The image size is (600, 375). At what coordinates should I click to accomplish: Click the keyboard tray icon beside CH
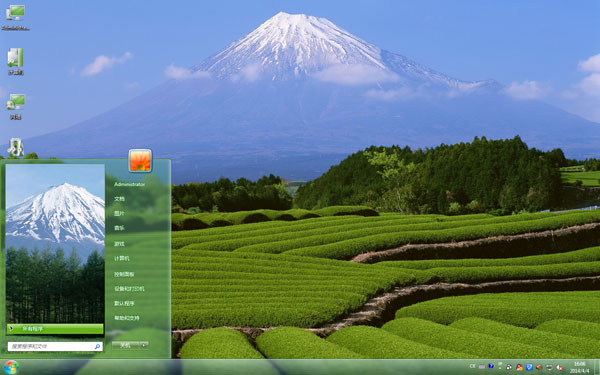(482, 367)
